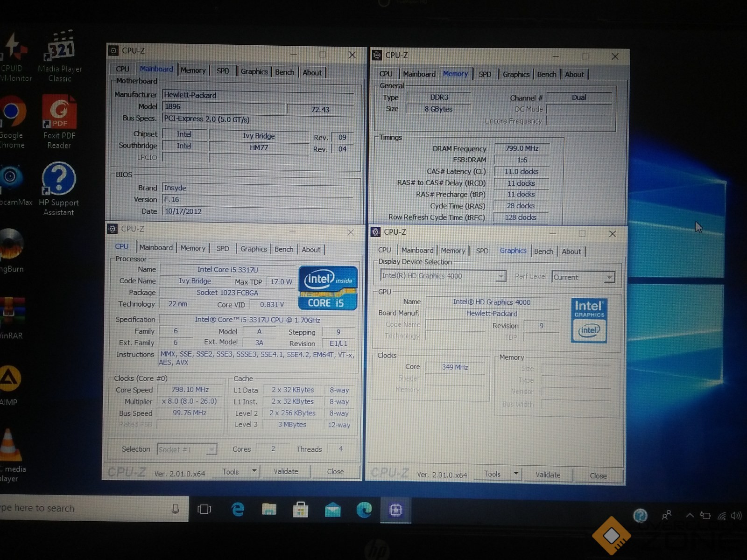Open About tab in CPU tab window
The image size is (747, 560).
point(311,250)
